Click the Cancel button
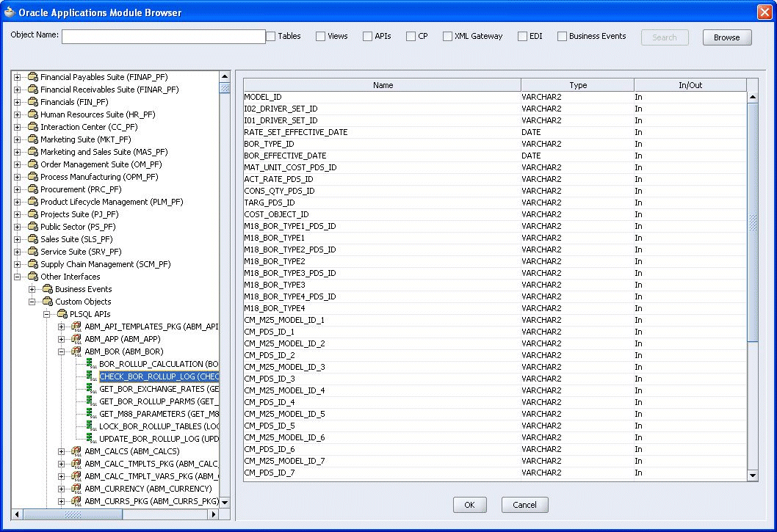 coord(525,505)
